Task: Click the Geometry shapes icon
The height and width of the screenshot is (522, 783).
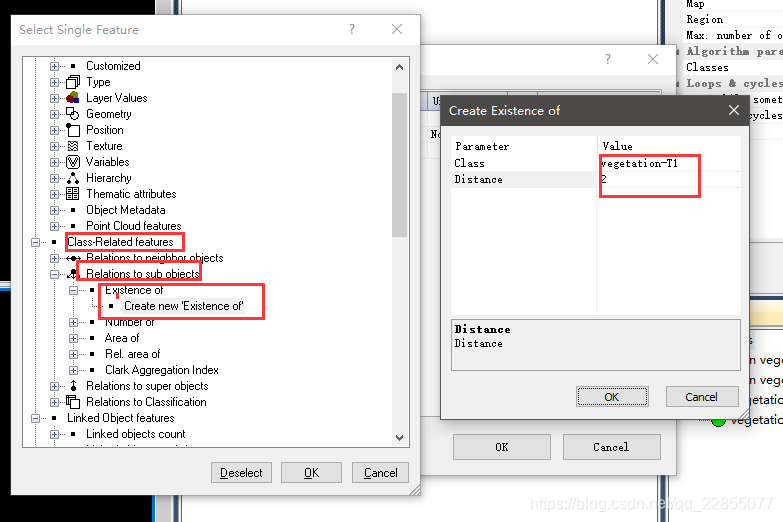Action: (x=73, y=114)
